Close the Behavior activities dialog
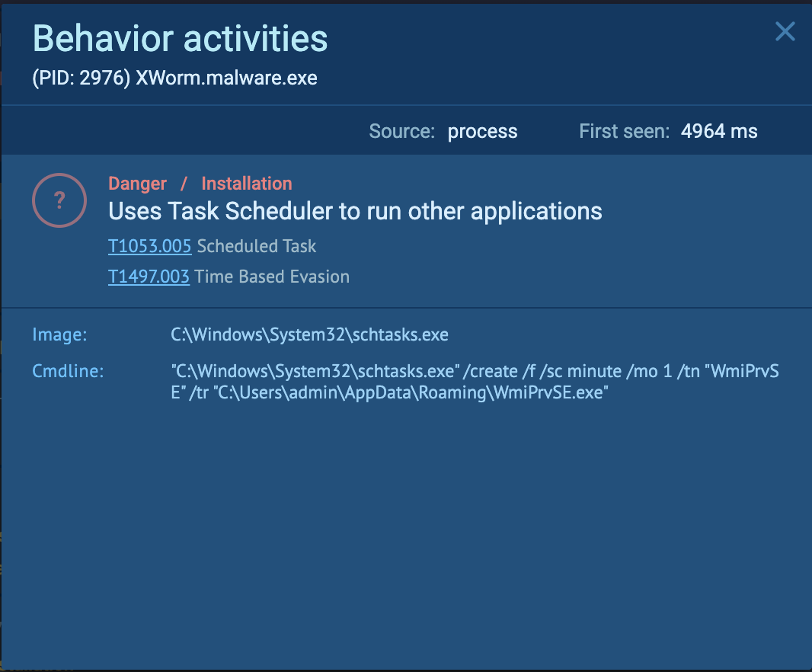This screenshot has height=672, width=812. [785, 32]
